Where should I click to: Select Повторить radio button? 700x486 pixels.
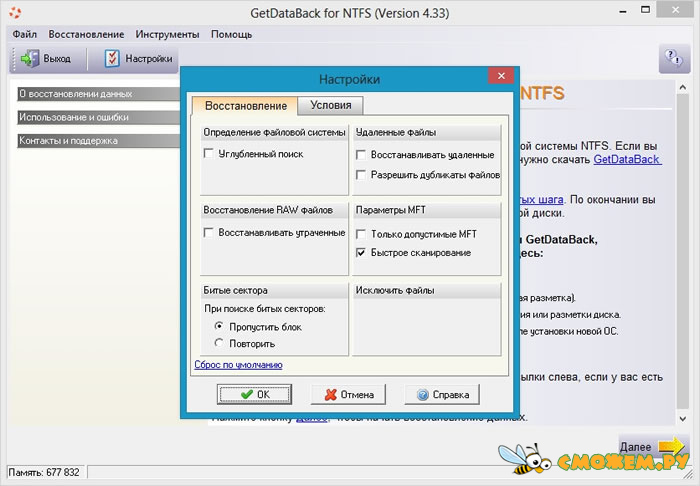pos(219,343)
